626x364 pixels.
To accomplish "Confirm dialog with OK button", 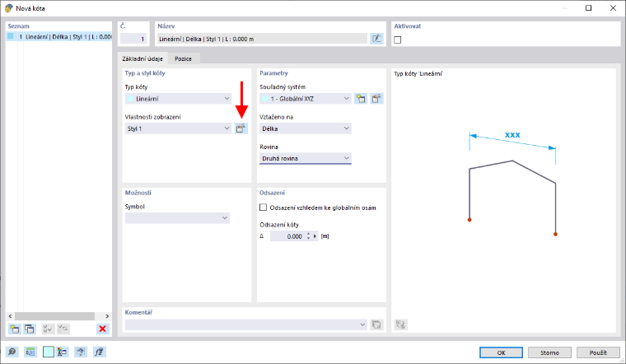I will click(x=501, y=352).
